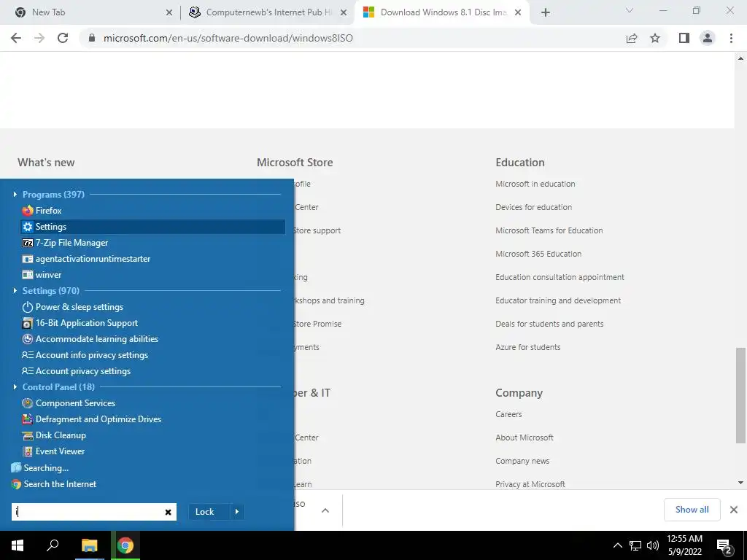Show hidden tray icons
747x560 pixels.
pyautogui.click(x=617, y=545)
